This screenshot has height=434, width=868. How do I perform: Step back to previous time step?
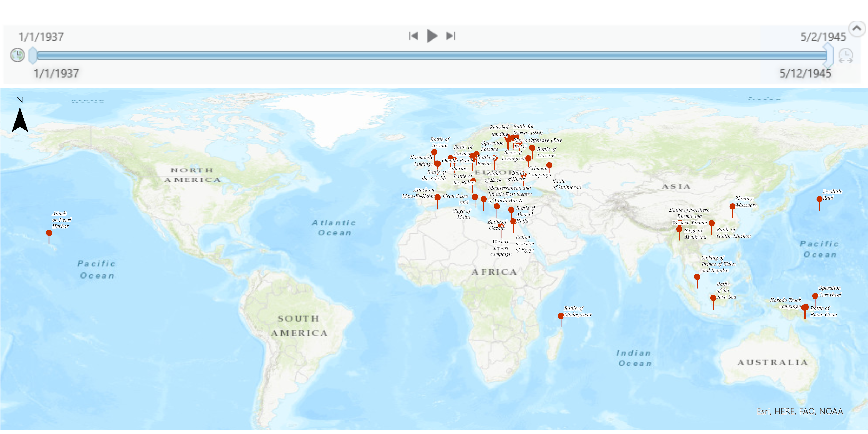point(413,36)
